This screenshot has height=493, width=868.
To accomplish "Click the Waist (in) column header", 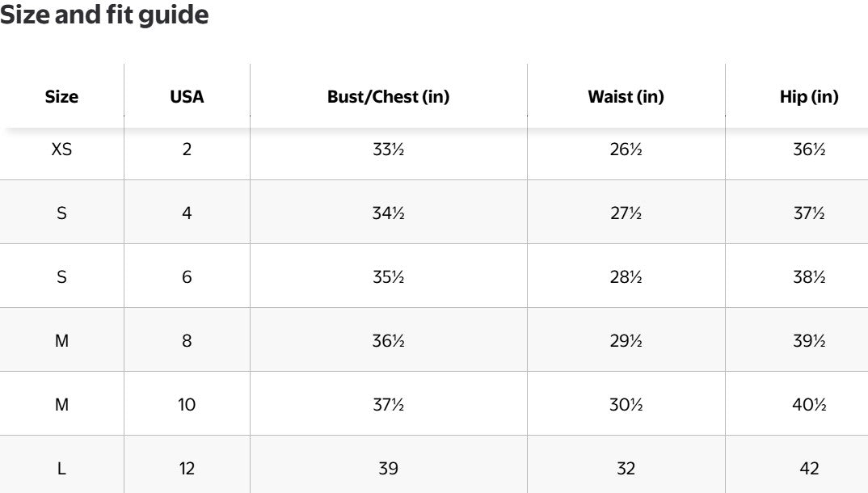I will 626,97.
